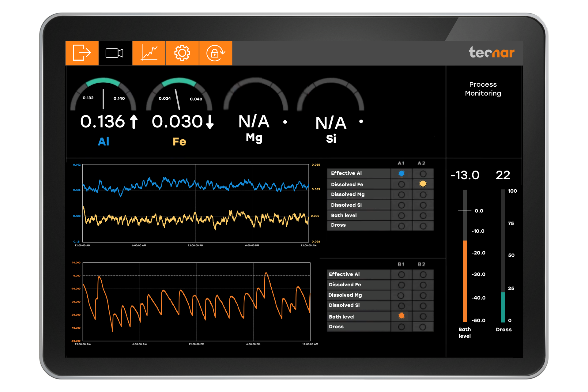Select Effective Al radio button in column A1

(x=401, y=173)
